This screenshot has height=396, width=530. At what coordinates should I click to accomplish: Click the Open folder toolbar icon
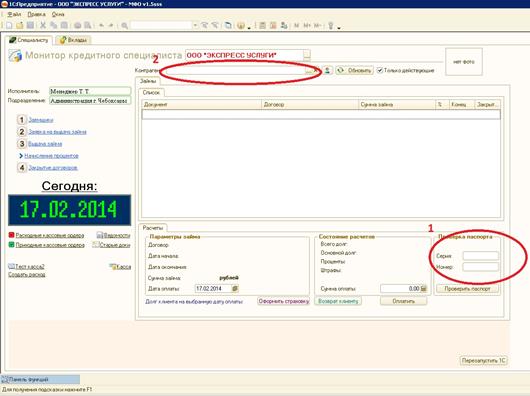point(20,25)
